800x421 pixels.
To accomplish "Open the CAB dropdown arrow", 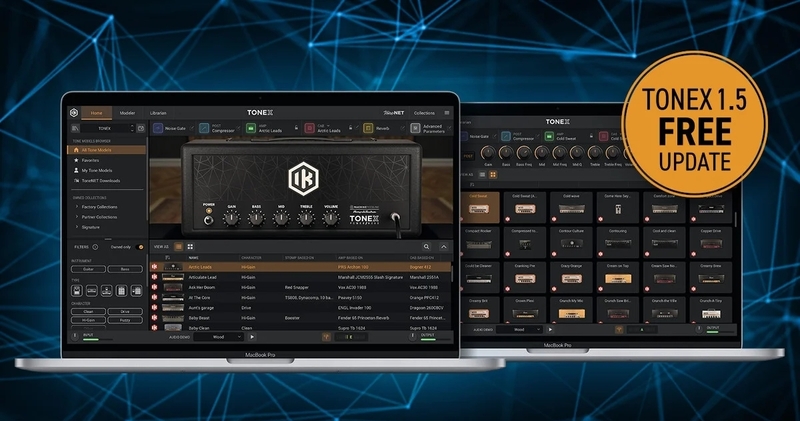I will [329, 126].
